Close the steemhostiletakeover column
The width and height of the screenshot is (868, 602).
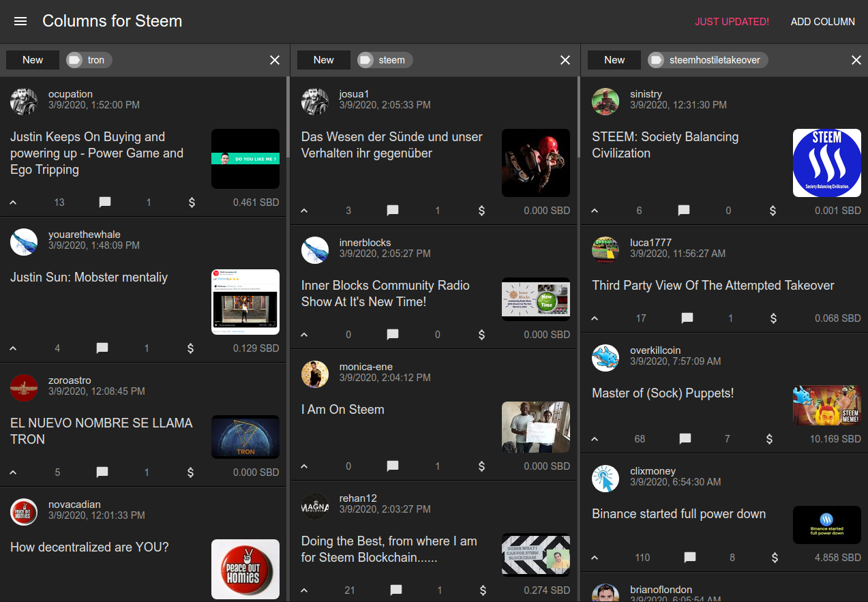point(856,60)
